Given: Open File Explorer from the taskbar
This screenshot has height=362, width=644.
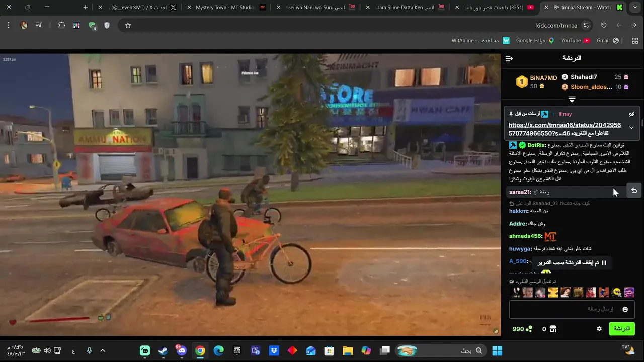Looking at the screenshot, I should [348, 350].
